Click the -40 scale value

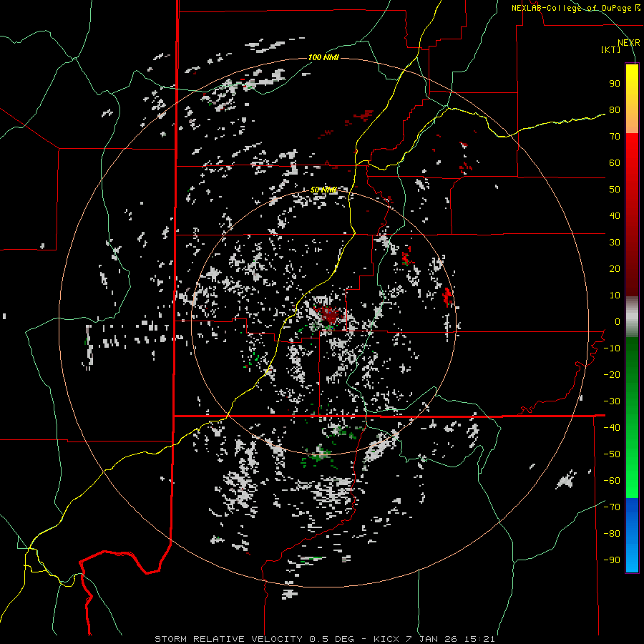click(612, 428)
